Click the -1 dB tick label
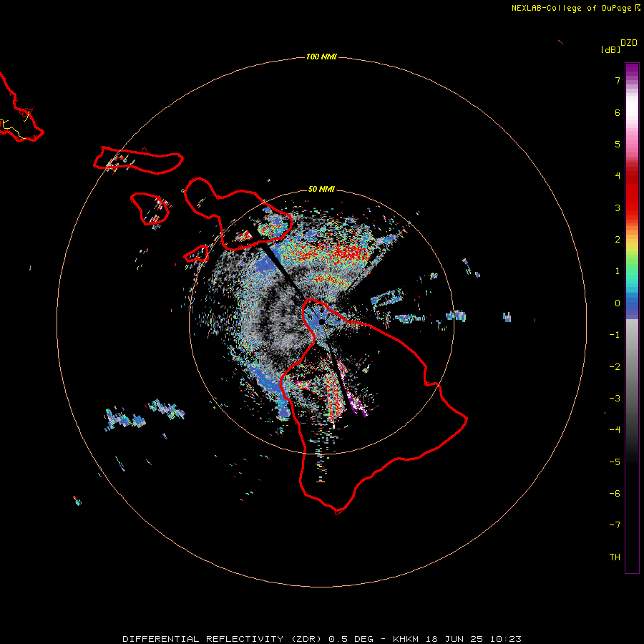 (615, 335)
